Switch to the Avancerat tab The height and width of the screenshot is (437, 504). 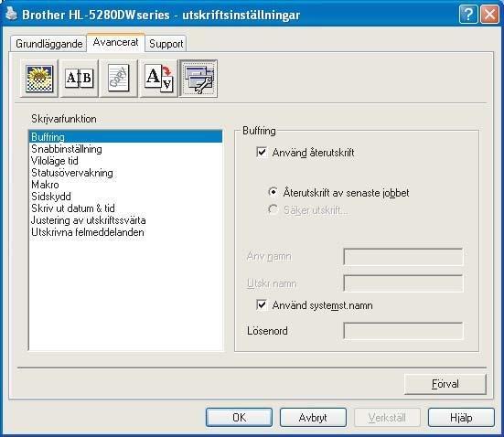(x=116, y=42)
